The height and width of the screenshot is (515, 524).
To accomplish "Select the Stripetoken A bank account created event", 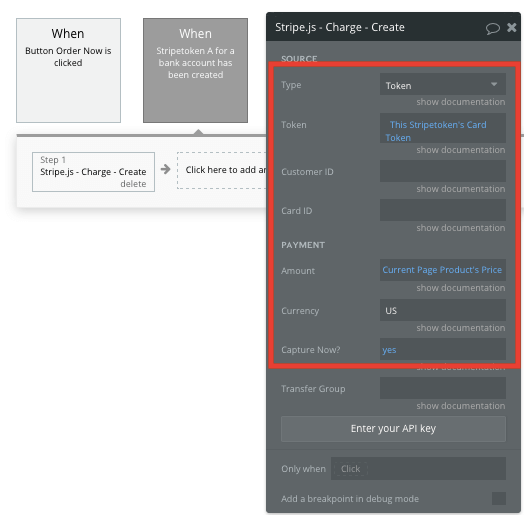I will coord(195,71).
